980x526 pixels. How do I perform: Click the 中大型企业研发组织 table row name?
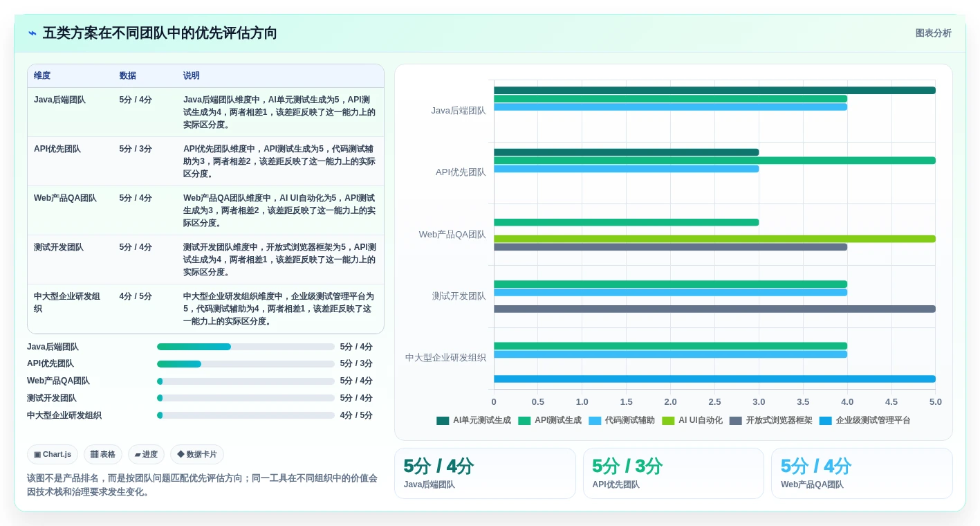click(67, 302)
